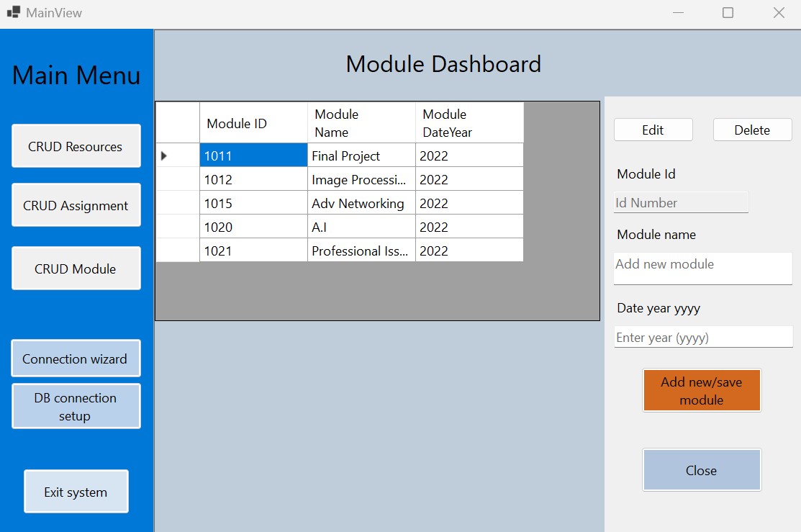Open CRUD Resources from the main menu
801x532 pixels.
click(76, 146)
